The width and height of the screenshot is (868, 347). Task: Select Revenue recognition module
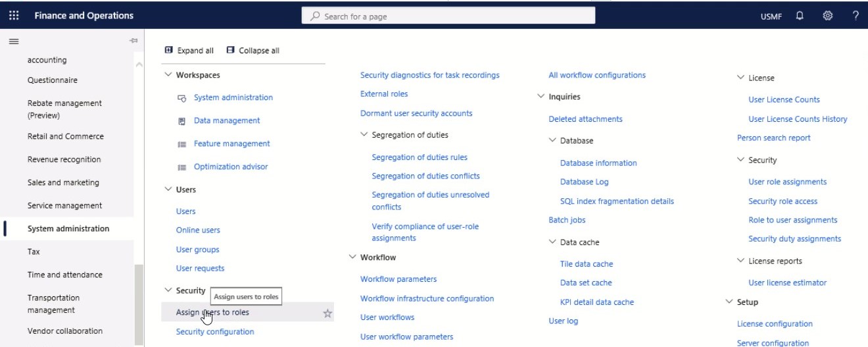coord(64,159)
